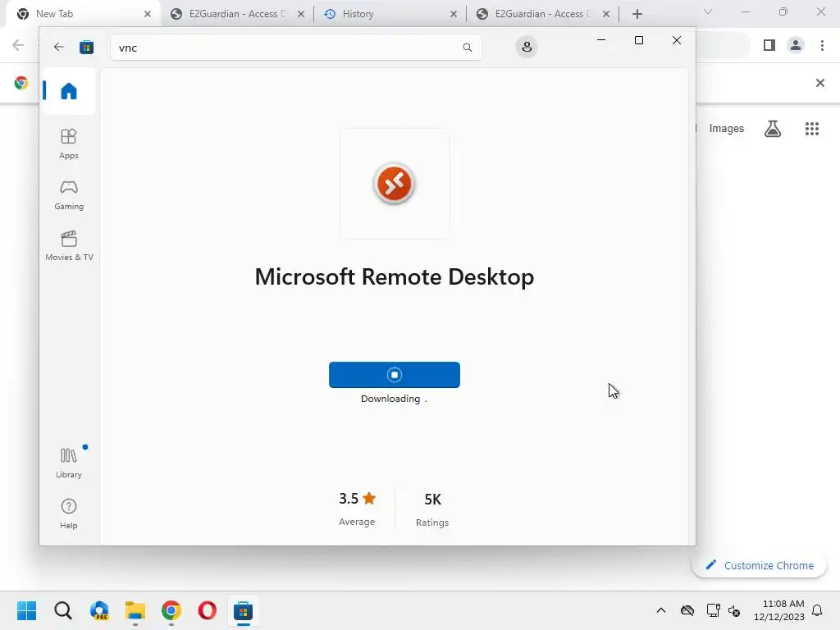840x630 pixels.
Task: Click the 3.5 average rating star
Action: (369, 499)
